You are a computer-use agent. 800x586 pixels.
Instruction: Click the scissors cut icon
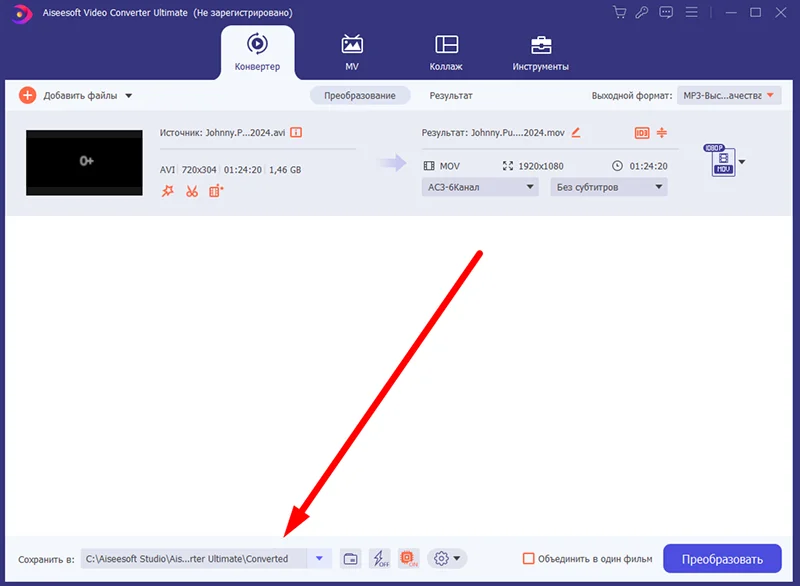click(192, 191)
